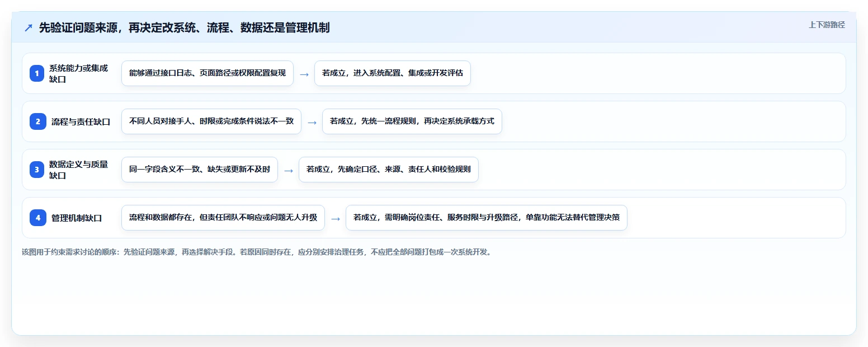Screen dimensions: 868x347
Task: Click the number 3 step badge
Action: pos(37,170)
